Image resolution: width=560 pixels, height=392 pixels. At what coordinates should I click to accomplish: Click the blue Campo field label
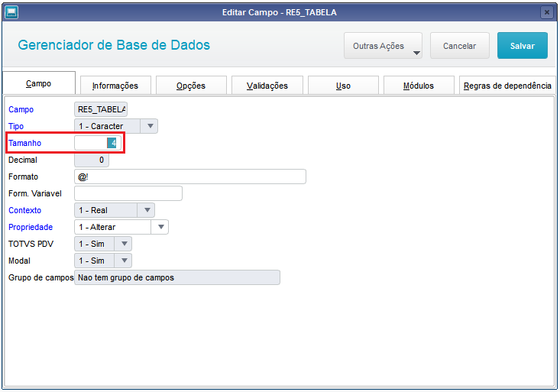point(21,109)
